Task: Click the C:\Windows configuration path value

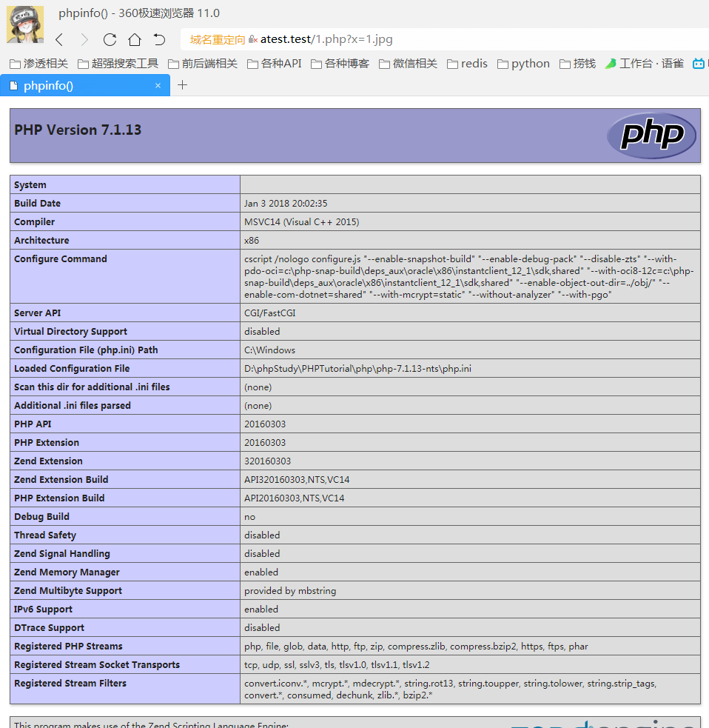Action: [269, 350]
